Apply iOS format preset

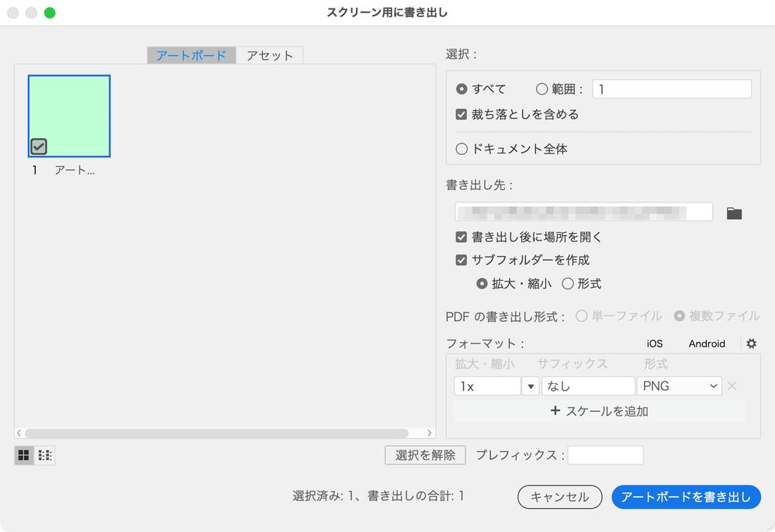655,344
